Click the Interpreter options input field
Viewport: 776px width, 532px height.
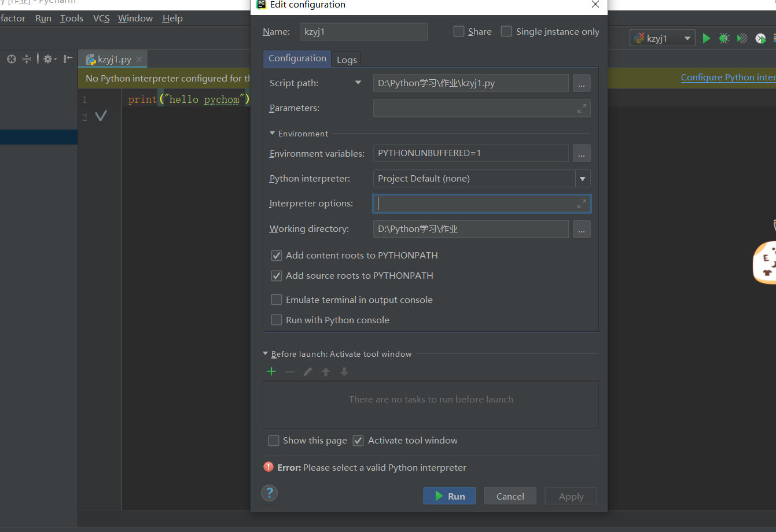tap(482, 204)
